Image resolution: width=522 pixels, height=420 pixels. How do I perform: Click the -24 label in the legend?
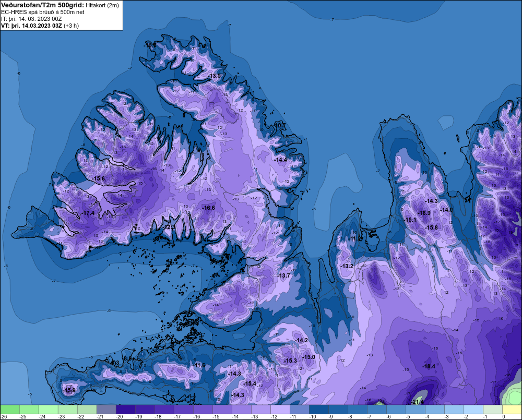[x=42, y=417]
